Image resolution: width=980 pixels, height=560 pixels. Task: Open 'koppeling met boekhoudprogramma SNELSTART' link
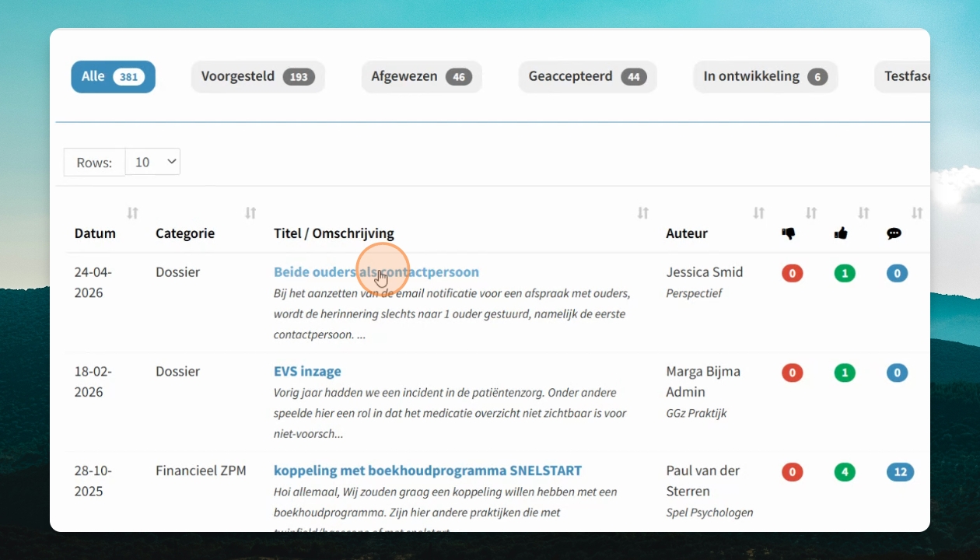click(428, 471)
